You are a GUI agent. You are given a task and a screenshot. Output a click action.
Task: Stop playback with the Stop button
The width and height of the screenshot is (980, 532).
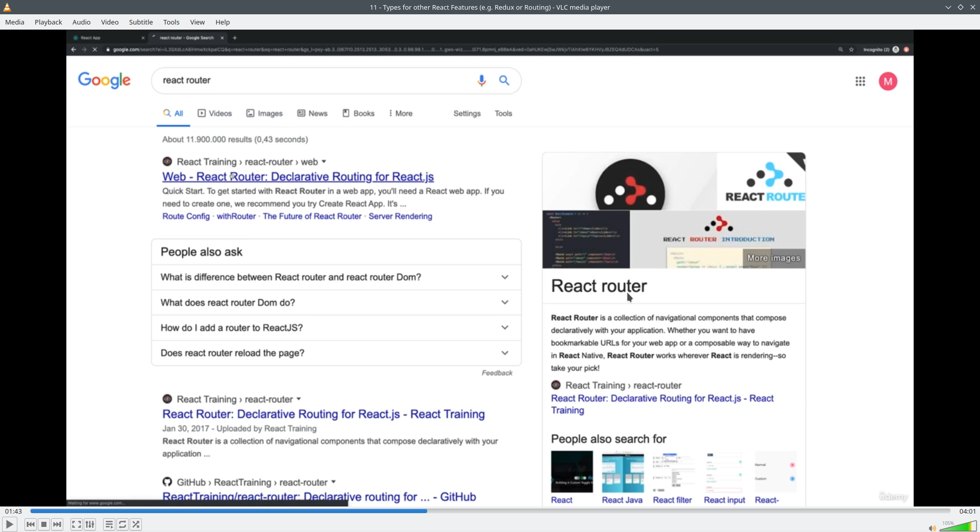point(44,524)
